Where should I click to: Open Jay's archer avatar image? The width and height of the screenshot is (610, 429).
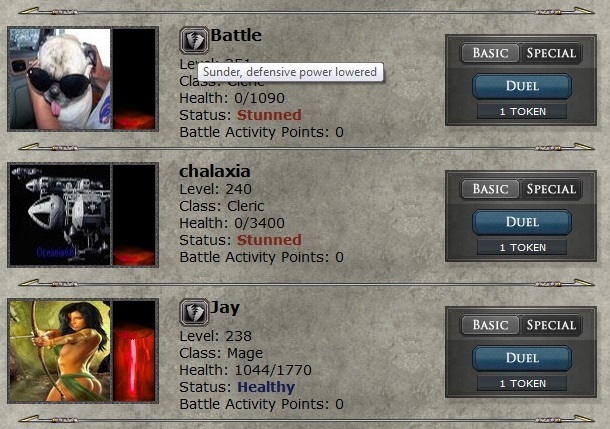coord(60,351)
